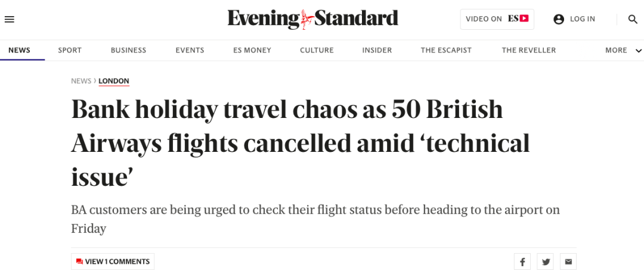Share article on Twitter

[x=546, y=261]
